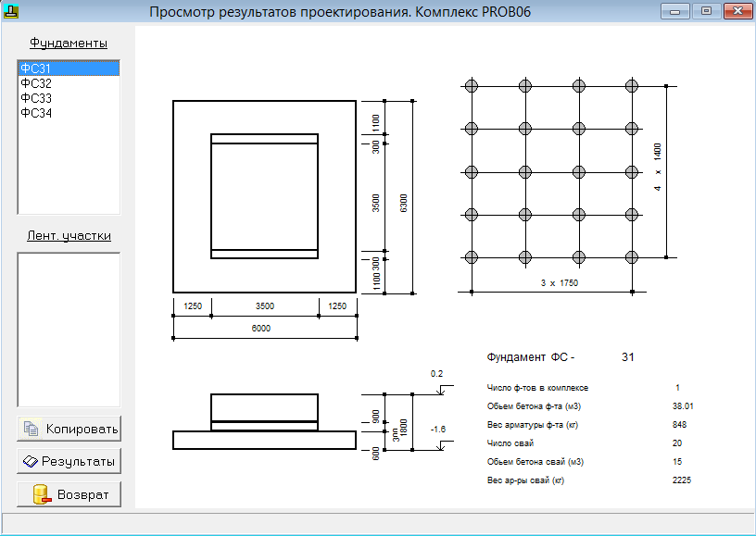
Task: Minimize the PROB06 results window
Action: [x=675, y=11]
